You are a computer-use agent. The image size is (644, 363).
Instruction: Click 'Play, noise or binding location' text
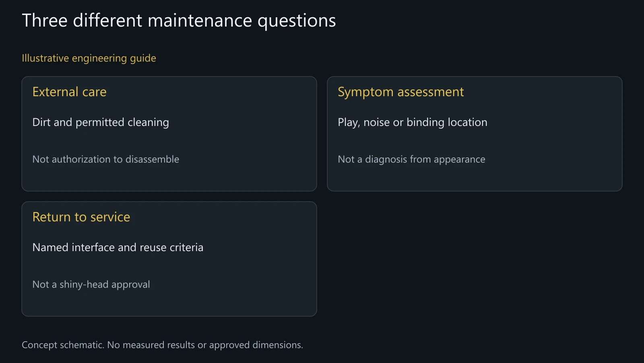pyautogui.click(x=413, y=122)
